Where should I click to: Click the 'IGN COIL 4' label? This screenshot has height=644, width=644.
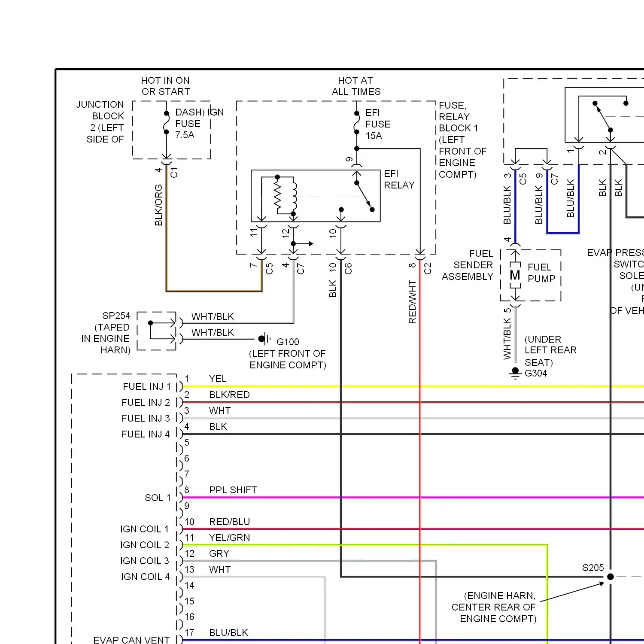[x=145, y=577]
